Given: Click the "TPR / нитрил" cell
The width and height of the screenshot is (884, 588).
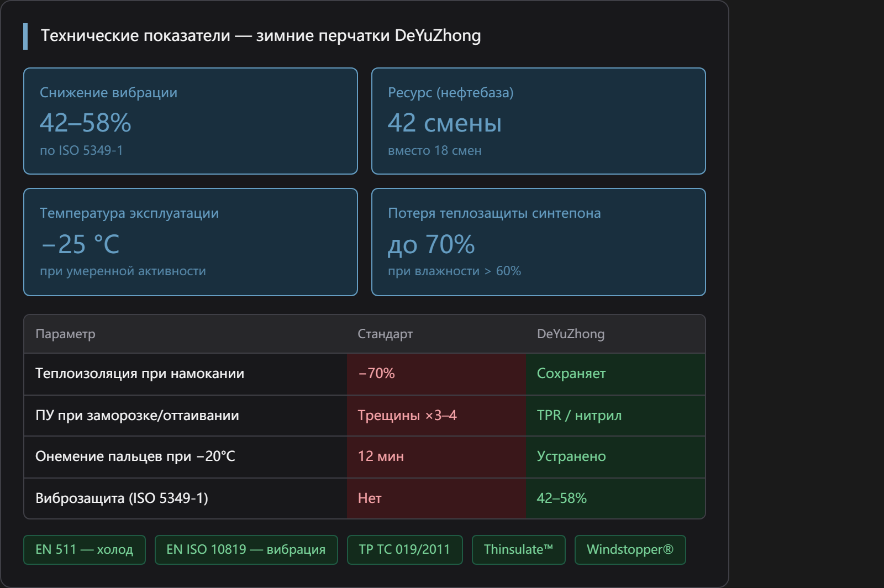Looking at the screenshot, I should point(615,416).
